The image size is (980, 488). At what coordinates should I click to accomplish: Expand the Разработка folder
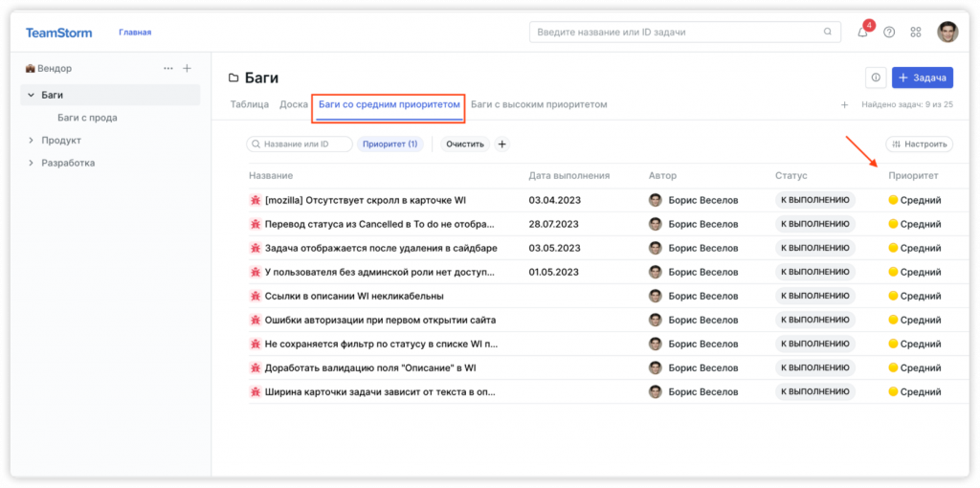pos(31,164)
